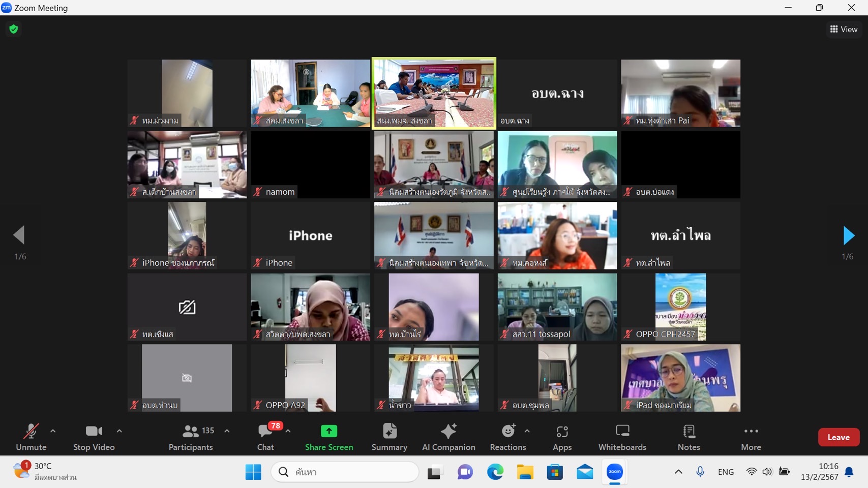Image resolution: width=868 pixels, height=488 pixels.
Task: Click the ทม.คอหงส์ name label
Action: [x=530, y=263]
